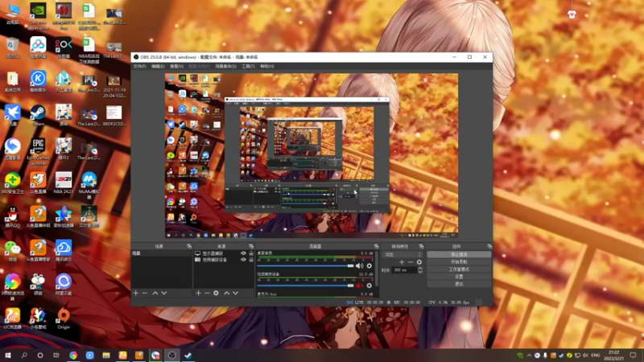Move the scene down in the Scenes panel
The height and width of the screenshot is (362, 644).
click(x=164, y=293)
